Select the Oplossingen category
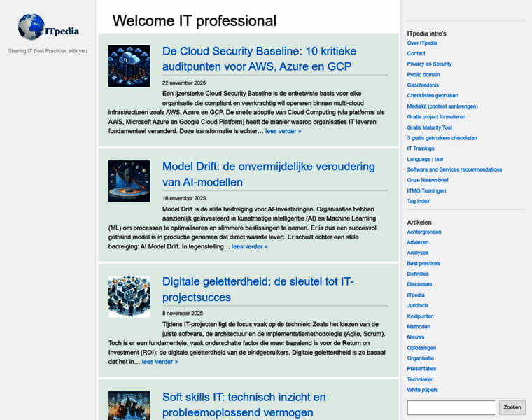Viewport: 532px width, 420px height. point(421,348)
